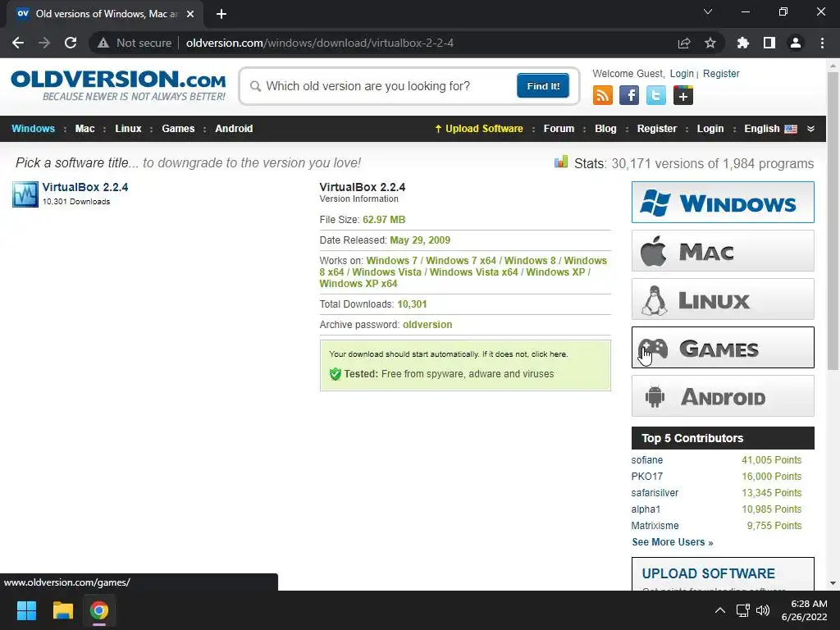This screenshot has width=840, height=630.
Task: Click the page vertical scrollbar
Action: point(833,221)
